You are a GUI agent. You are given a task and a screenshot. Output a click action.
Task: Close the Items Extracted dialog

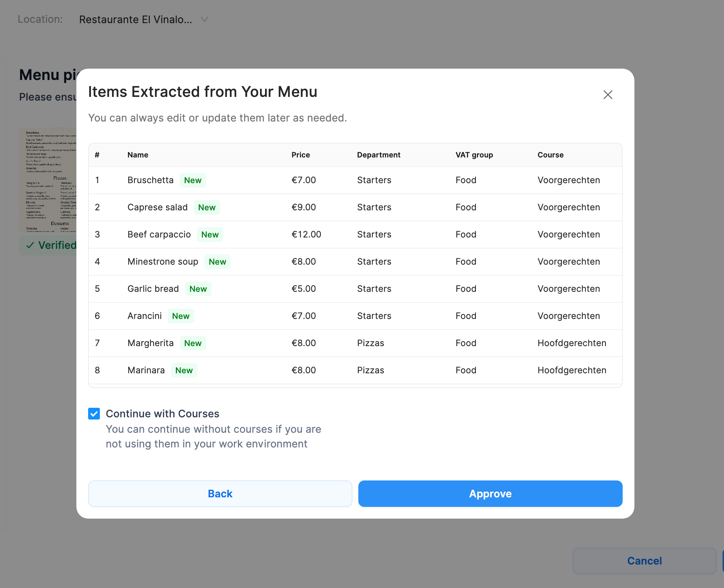[608, 95]
